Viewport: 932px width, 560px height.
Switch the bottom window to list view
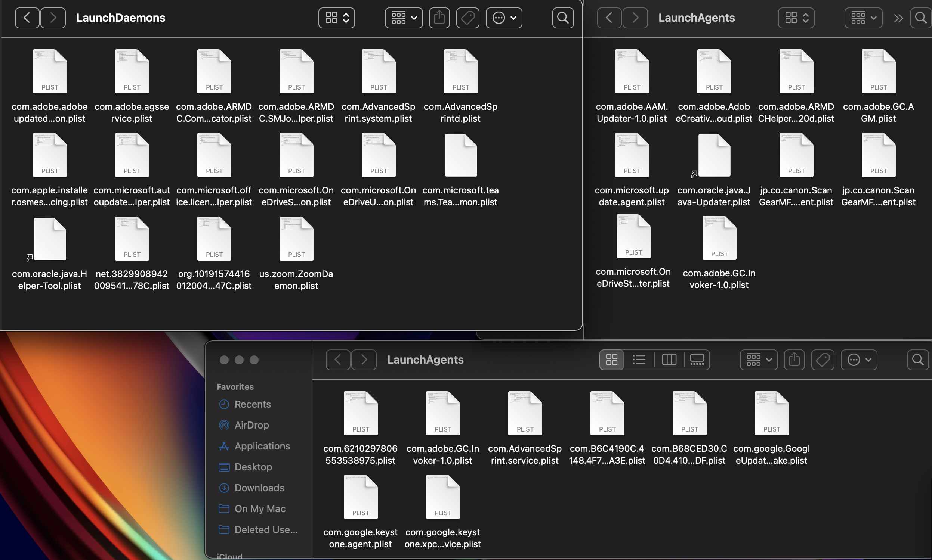pyautogui.click(x=639, y=360)
